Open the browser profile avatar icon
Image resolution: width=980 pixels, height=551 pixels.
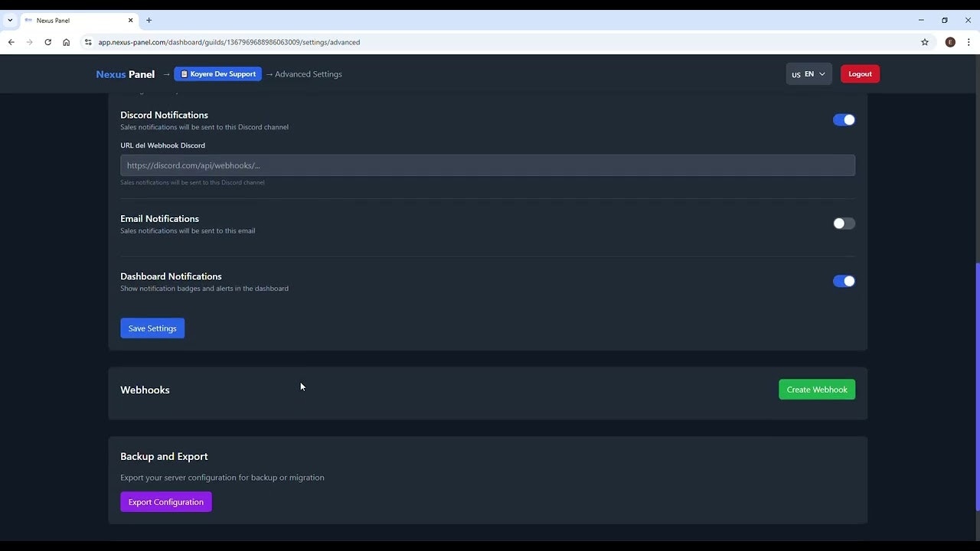(x=950, y=42)
